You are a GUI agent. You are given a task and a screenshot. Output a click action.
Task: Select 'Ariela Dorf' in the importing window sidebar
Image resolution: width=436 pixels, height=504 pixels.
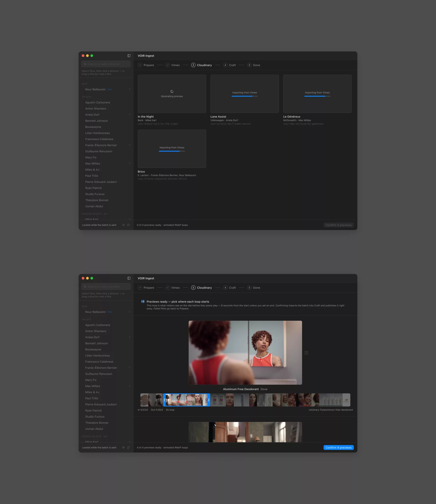pyautogui.click(x=106, y=115)
